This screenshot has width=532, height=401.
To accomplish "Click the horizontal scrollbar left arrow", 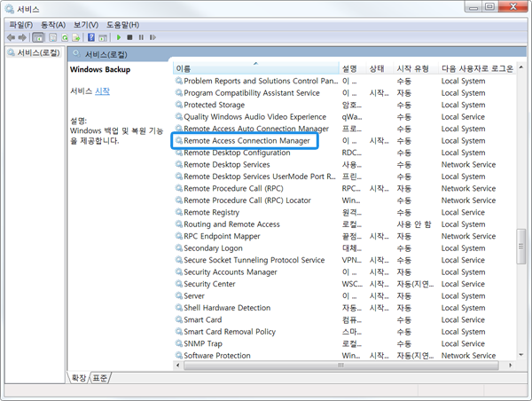I will tap(178, 366).
